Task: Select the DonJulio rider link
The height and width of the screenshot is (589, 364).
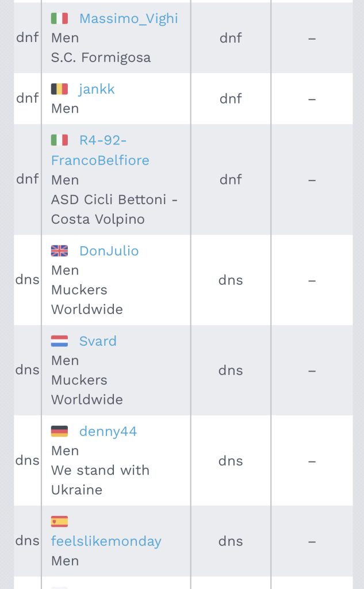Action: 109,251
